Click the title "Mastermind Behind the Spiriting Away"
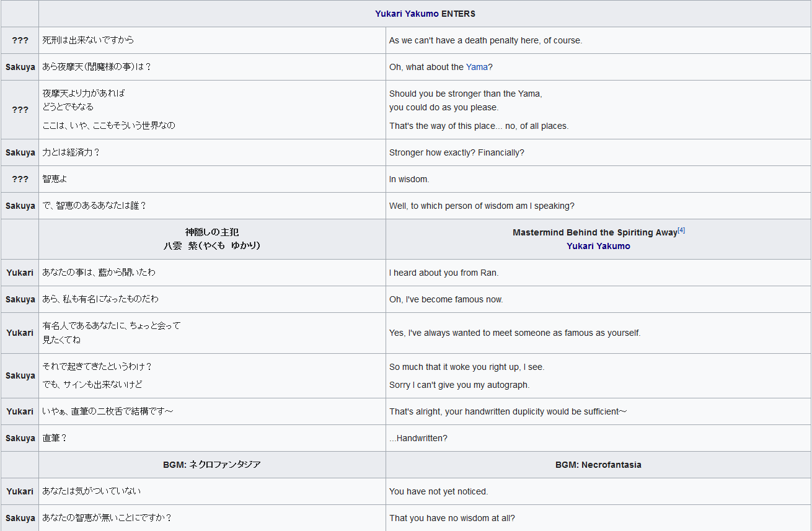The height and width of the screenshot is (531, 812). 595,232
